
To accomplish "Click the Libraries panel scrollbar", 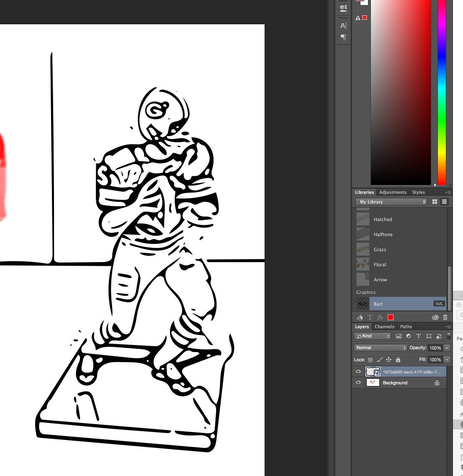I will click(x=450, y=288).
